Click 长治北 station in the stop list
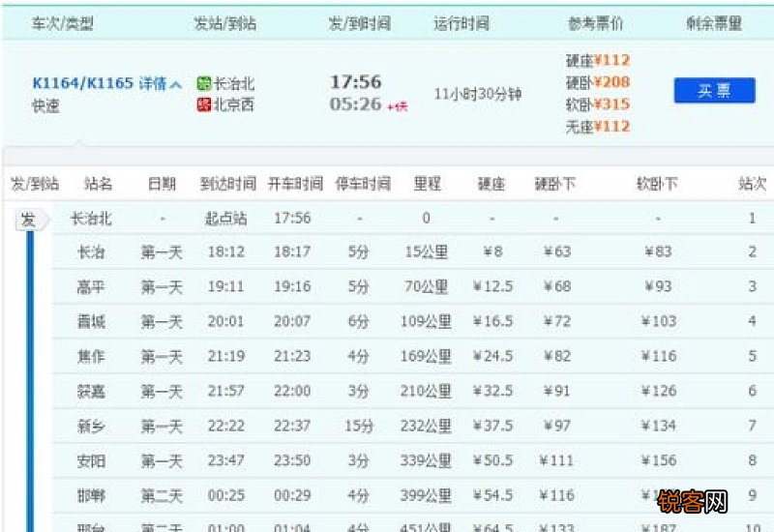Viewport: 774px width, 532px height. click(x=91, y=219)
